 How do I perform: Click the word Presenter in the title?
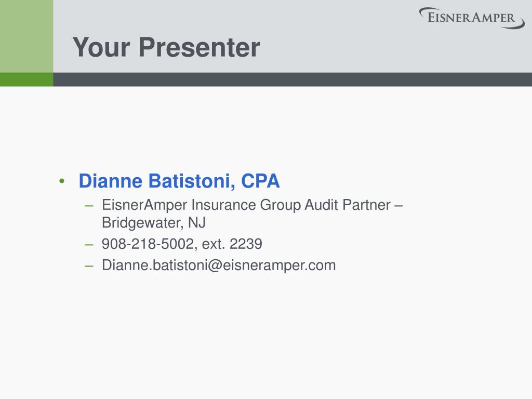(199, 47)
